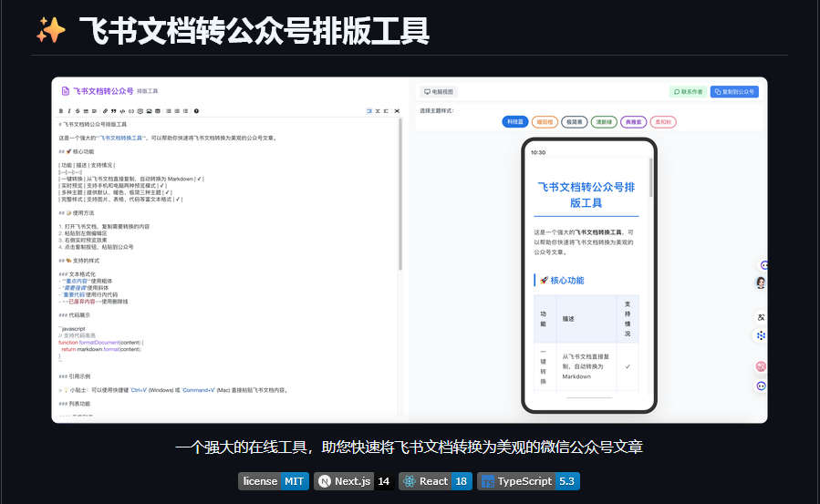Add an ordered list via toolbar
Image resolution: width=820 pixels, height=504 pixels.
coord(177,111)
